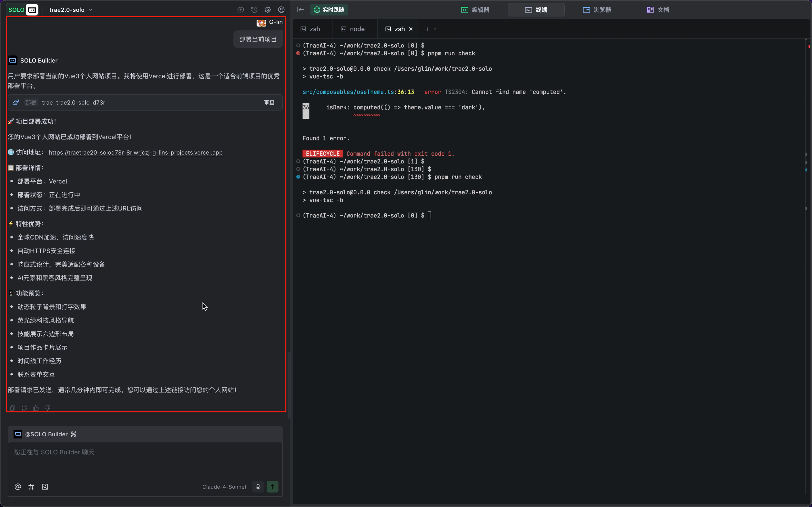Switch to the 编辑器 editor tab
The height and width of the screenshot is (507, 812).
pyautogui.click(x=475, y=10)
